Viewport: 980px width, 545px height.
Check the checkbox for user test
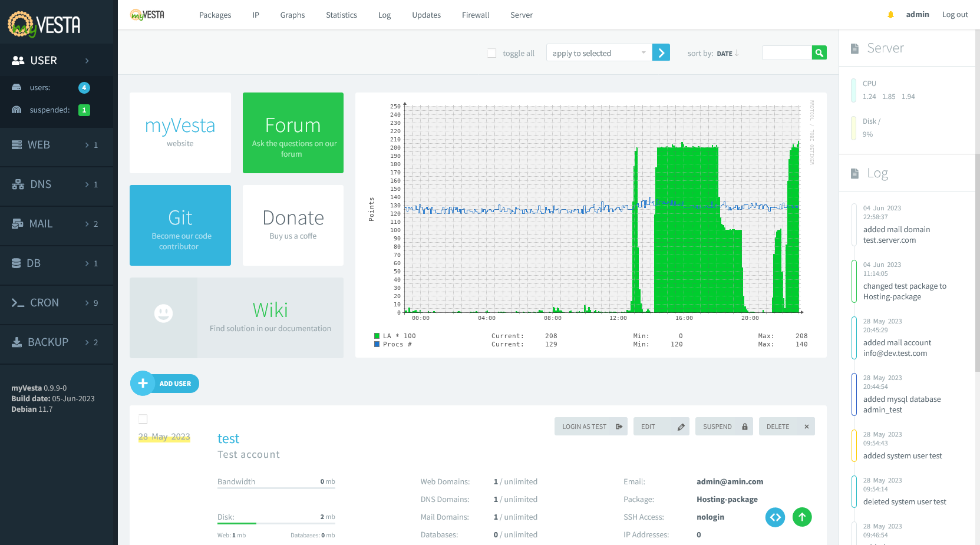143,418
